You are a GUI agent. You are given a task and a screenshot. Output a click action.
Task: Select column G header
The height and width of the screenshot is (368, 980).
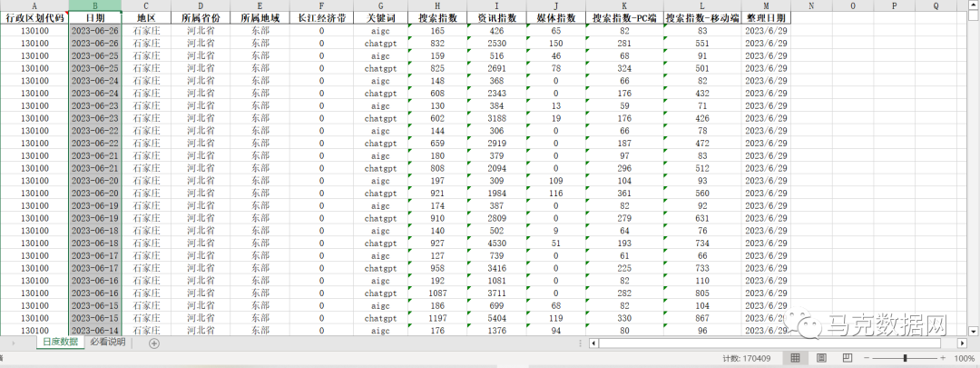point(380,5)
